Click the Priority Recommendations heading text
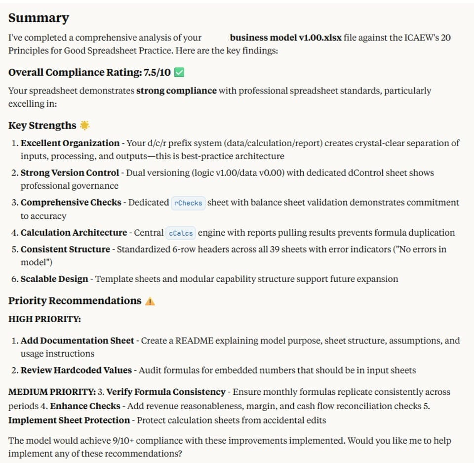The width and height of the screenshot is (476, 463). point(75,301)
